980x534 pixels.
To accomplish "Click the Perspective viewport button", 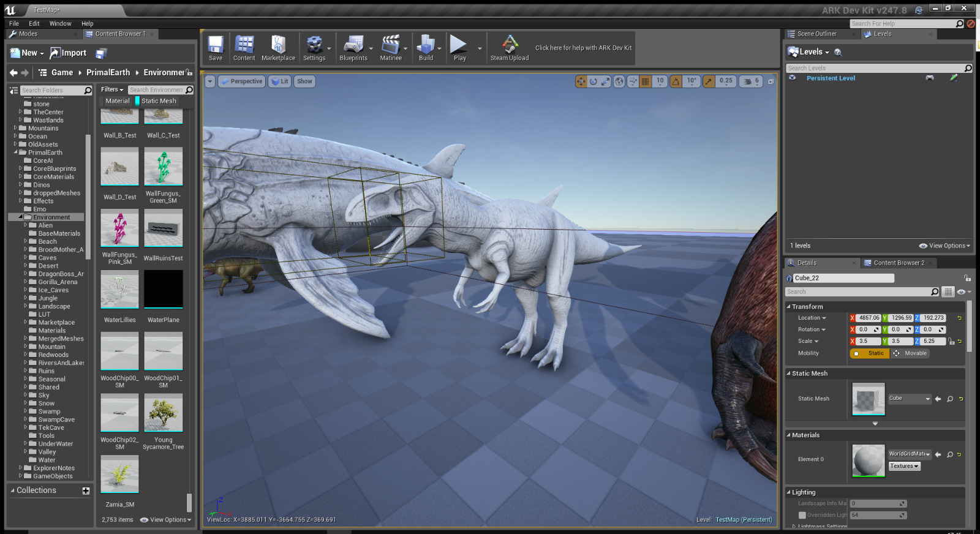I will click(242, 81).
